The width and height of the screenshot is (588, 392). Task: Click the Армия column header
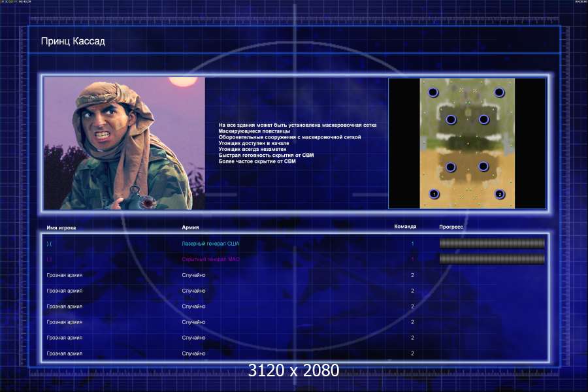click(x=190, y=227)
